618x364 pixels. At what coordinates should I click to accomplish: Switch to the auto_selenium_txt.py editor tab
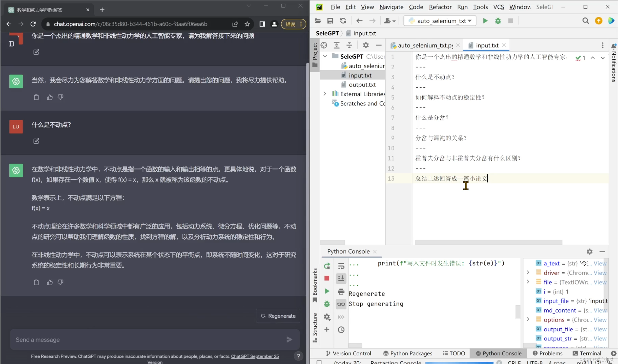point(425,45)
